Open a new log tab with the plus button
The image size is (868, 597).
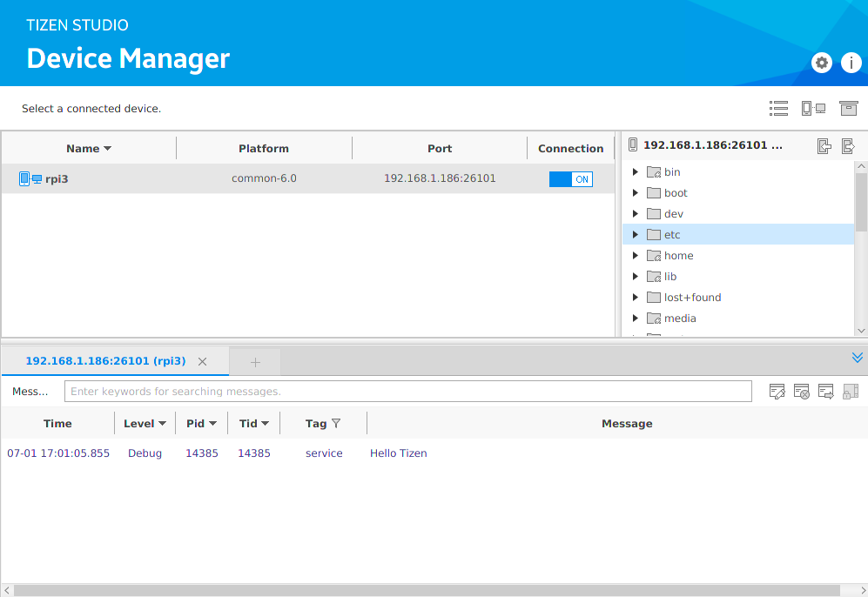pyautogui.click(x=254, y=360)
